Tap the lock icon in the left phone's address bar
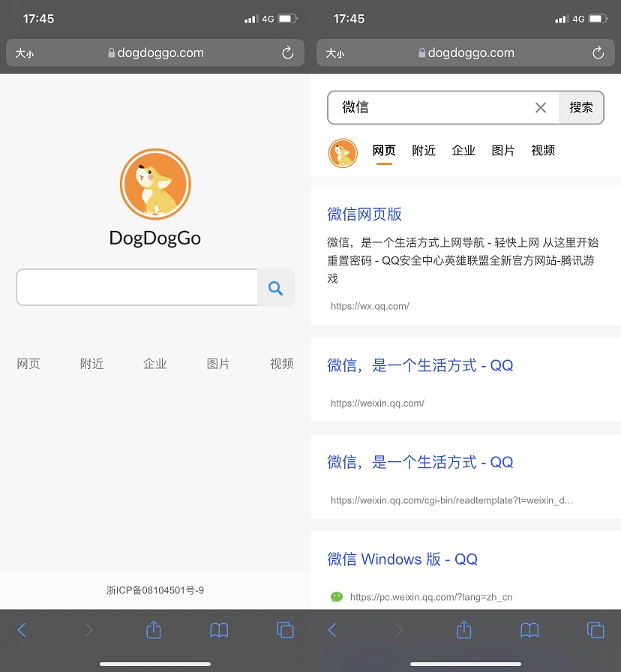Image resolution: width=621 pixels, height=672 pixels. click(112, 52)
